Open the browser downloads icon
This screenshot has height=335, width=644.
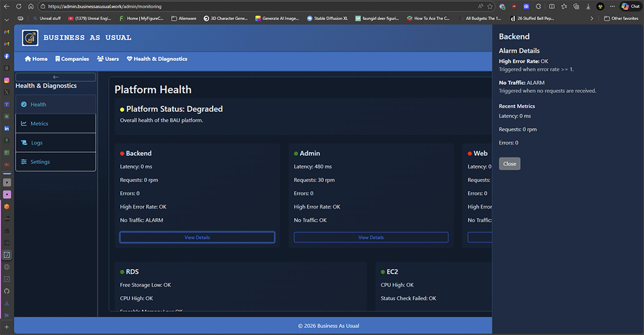(587, 6)
